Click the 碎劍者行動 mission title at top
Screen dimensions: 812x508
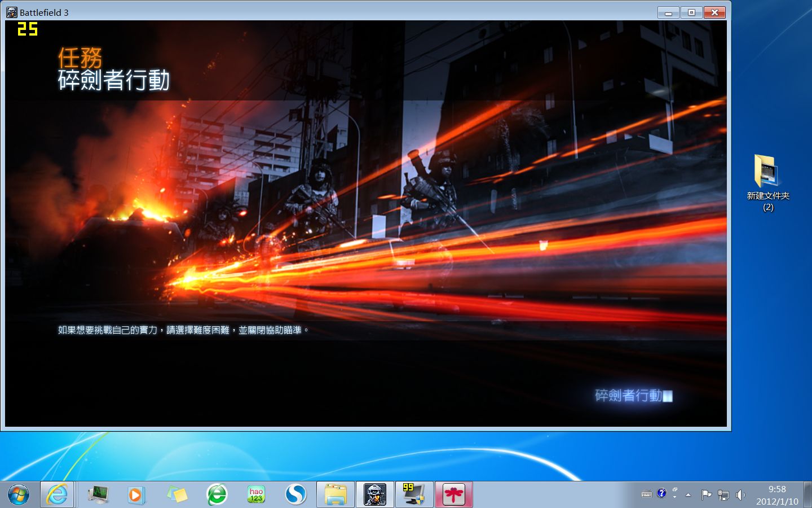[113, 80]
